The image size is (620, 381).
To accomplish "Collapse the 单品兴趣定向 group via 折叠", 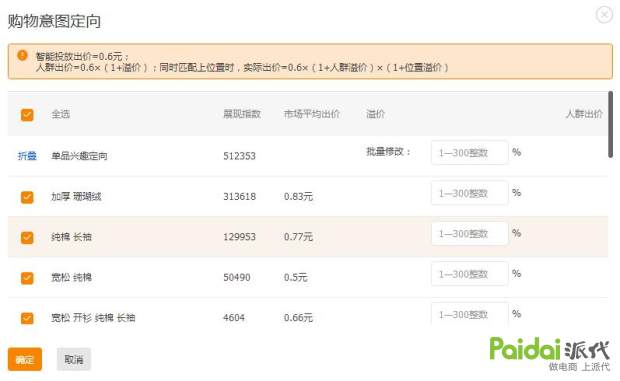I will (x=27, y=156).
